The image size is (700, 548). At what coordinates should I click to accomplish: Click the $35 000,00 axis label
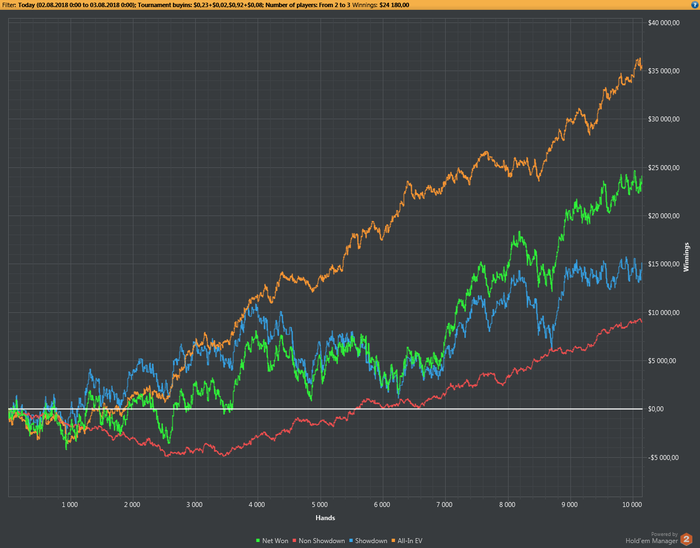(x=664, y=71)
